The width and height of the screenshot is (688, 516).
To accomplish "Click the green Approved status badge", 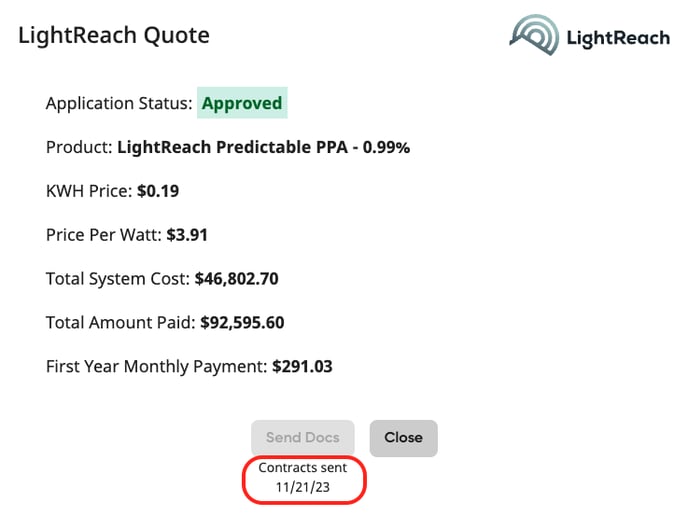I will 242,103.
